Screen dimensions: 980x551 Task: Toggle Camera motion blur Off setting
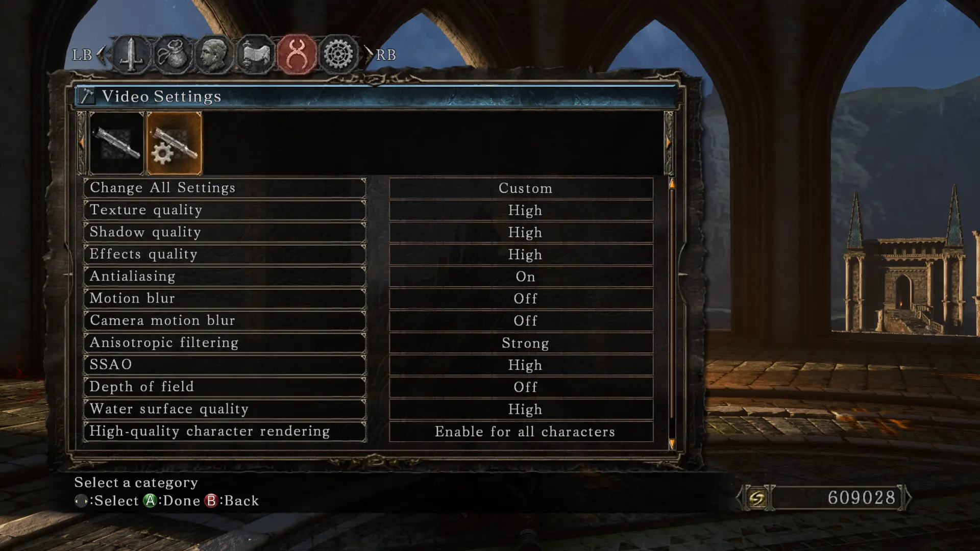coord(525,320)
